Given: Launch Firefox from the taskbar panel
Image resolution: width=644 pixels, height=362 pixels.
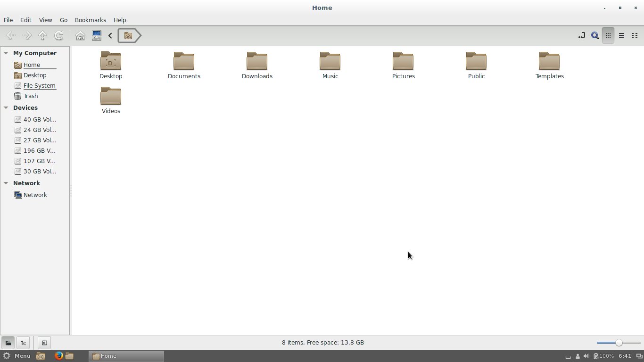Looking at the screenshot, I should [x=58, y=356].
